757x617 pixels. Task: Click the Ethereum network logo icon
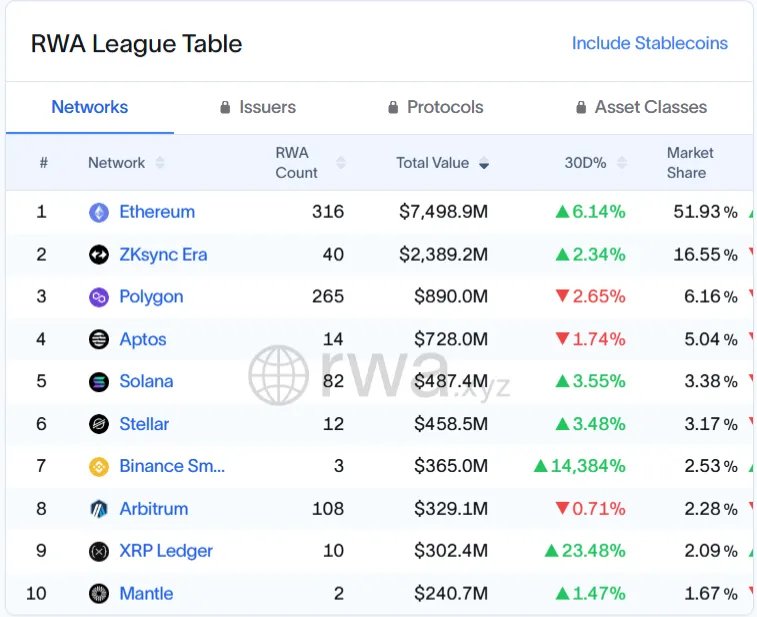(x=99, y=212)
